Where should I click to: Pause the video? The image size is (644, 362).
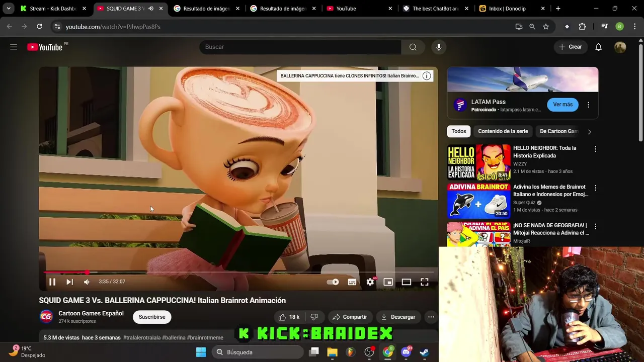tap(52, 282)
